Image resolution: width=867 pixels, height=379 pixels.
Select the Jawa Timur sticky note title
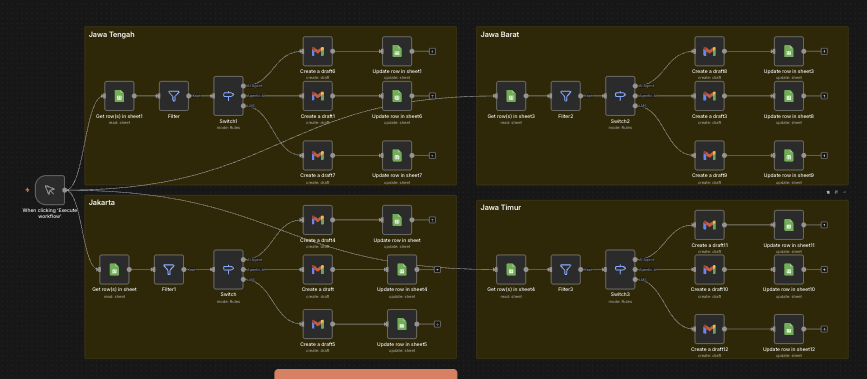pos(500,207)
